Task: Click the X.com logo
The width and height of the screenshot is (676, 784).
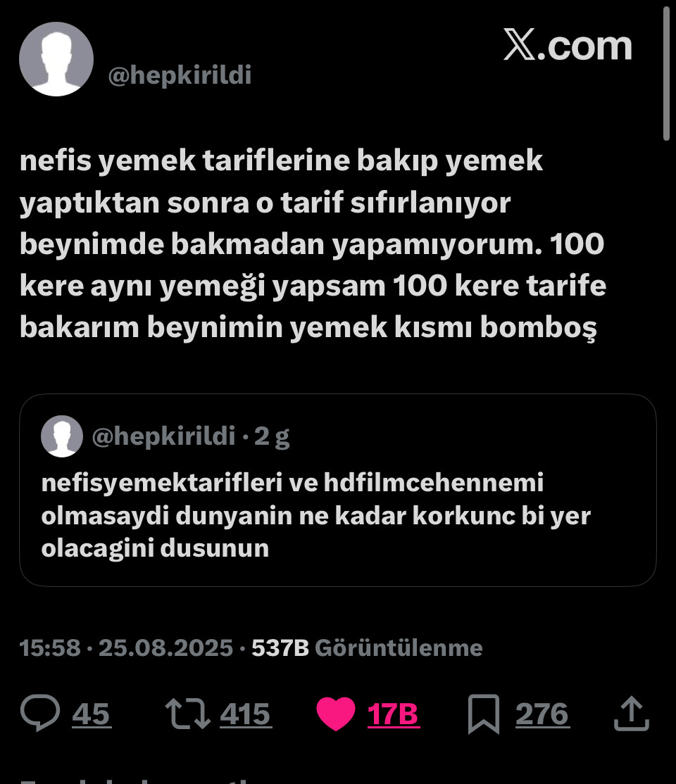Action: [x=568, y=46]
